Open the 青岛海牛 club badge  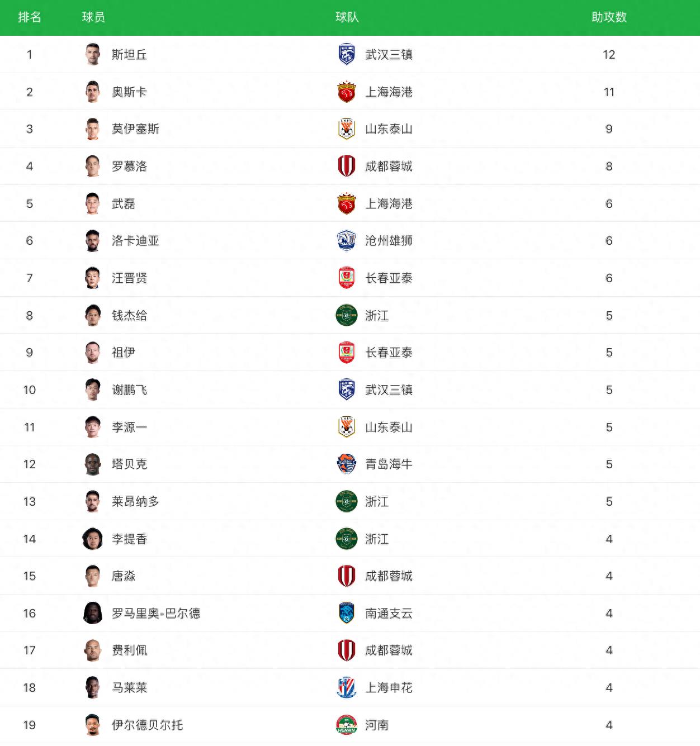347,464
